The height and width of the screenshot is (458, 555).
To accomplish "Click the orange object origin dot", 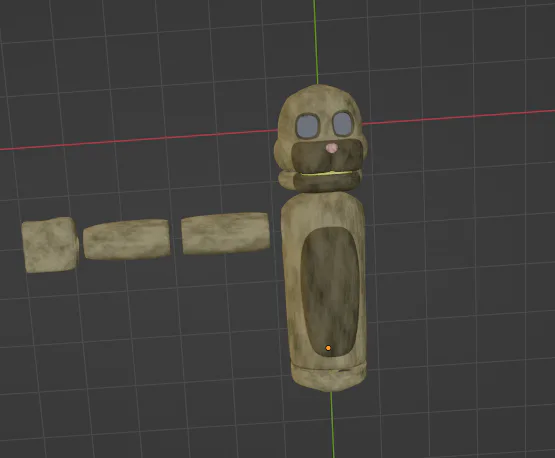I will coord(328,348).
